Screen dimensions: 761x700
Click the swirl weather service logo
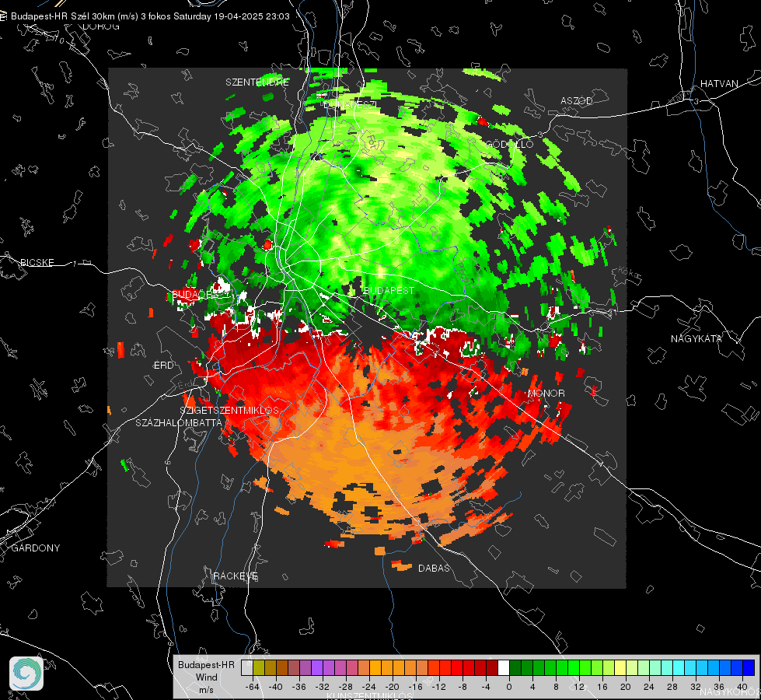click(x=26, y=674)
